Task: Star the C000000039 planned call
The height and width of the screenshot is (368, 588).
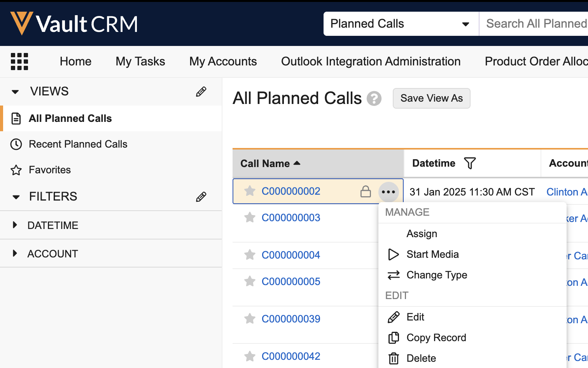Action: pyautogui.click(x=250, y=319)
